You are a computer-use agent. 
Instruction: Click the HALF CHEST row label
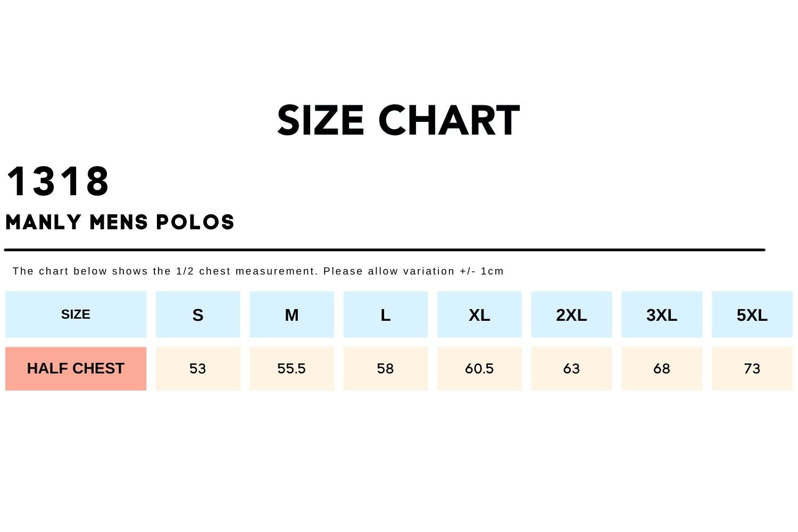pyautogui.click(x=76, y=369)
